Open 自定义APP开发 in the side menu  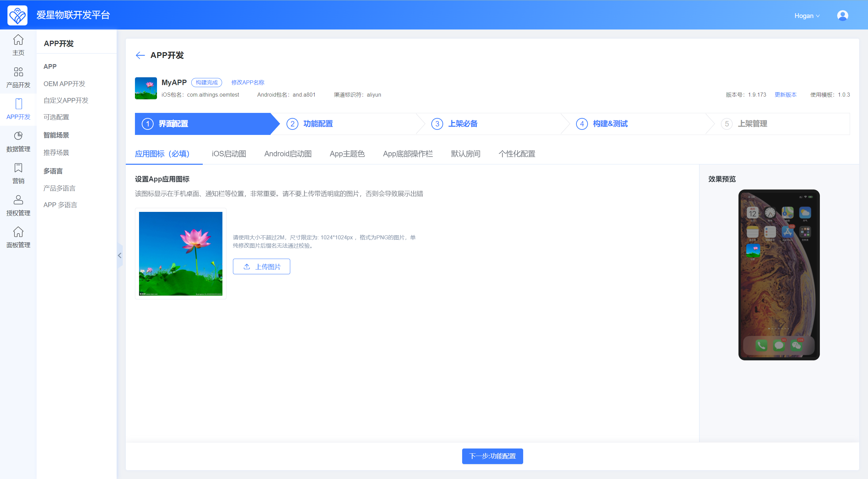coord(66,100)
